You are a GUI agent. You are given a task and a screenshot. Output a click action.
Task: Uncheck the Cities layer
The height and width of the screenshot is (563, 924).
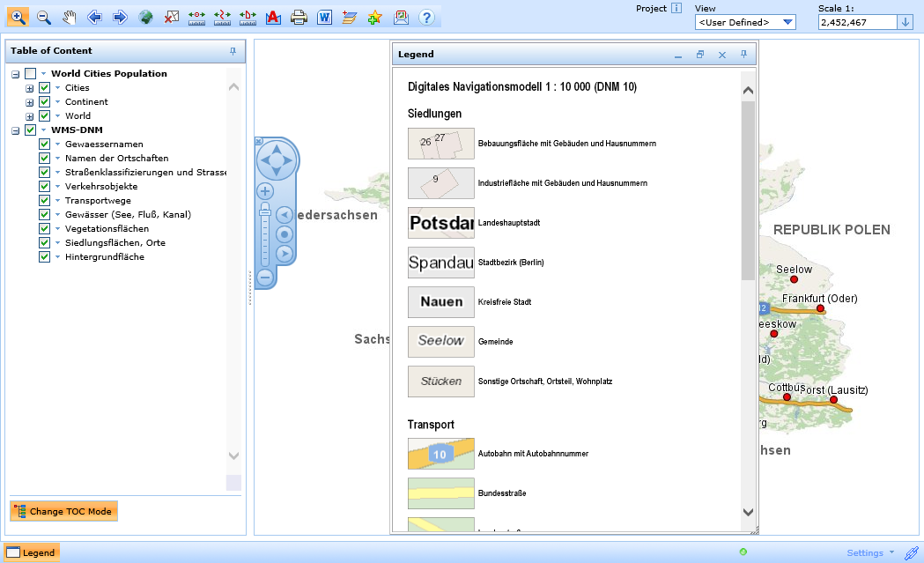44,87
